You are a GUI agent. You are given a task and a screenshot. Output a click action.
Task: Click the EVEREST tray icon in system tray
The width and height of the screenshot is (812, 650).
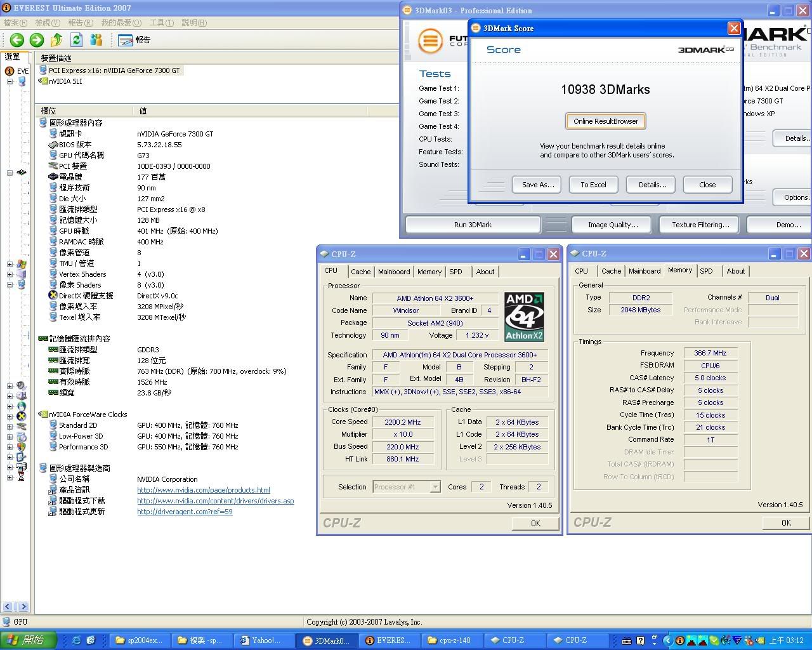coord(679,640)
